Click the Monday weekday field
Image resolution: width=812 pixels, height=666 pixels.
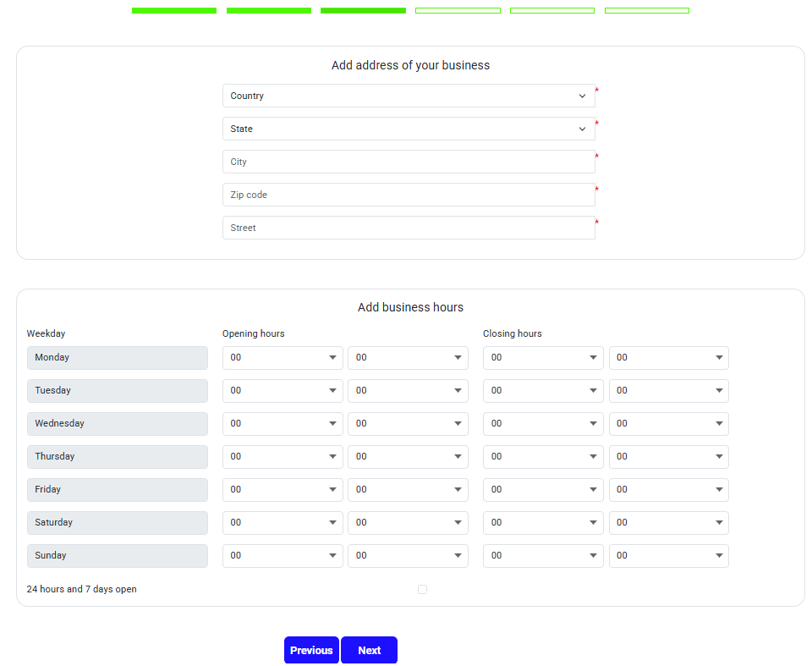[x=117, y=358]
